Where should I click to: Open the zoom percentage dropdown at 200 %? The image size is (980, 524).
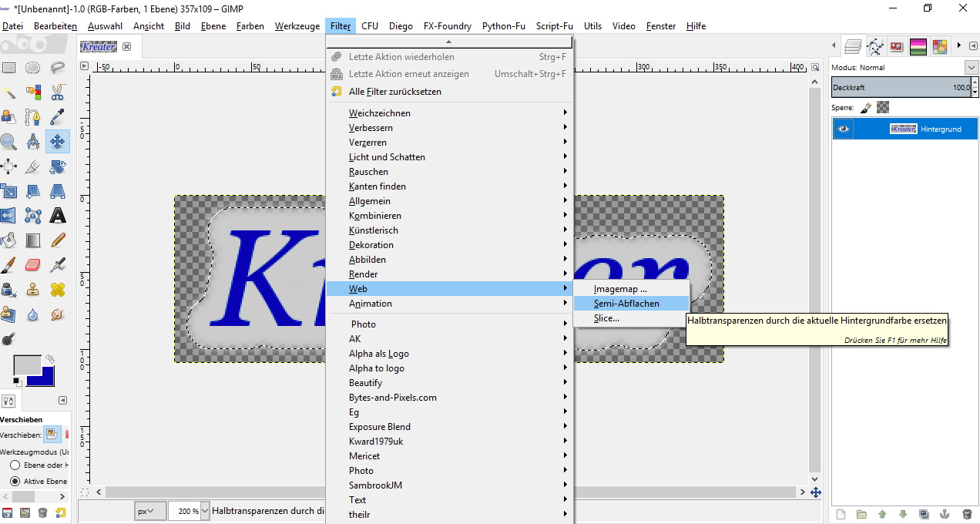(204, 511)
